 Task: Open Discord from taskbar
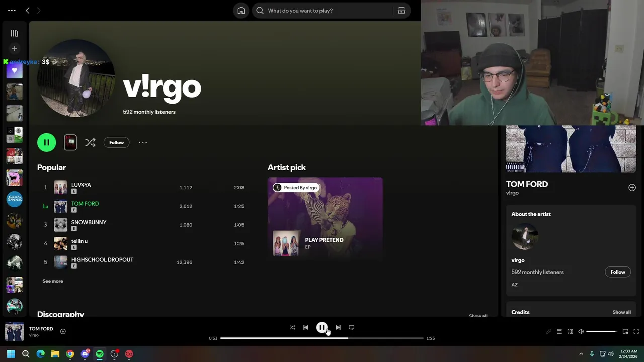coord(85,354)
